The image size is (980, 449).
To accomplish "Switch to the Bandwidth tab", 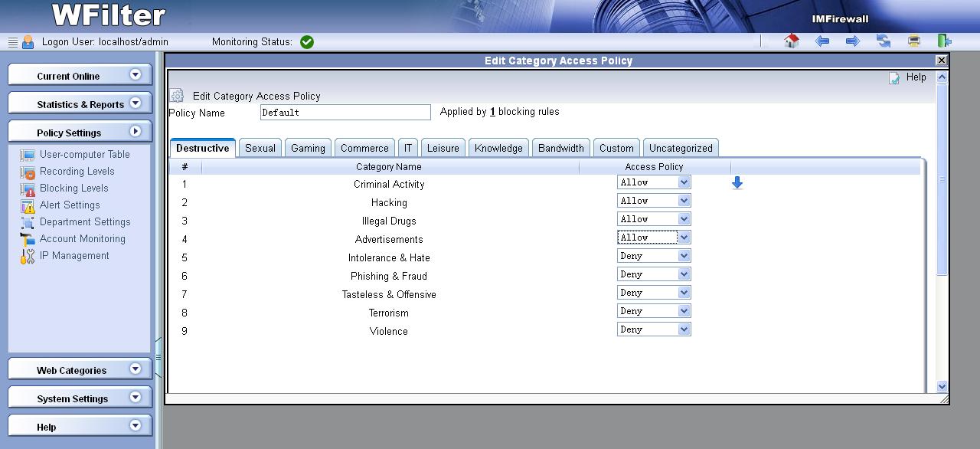I will click(560, 148).
